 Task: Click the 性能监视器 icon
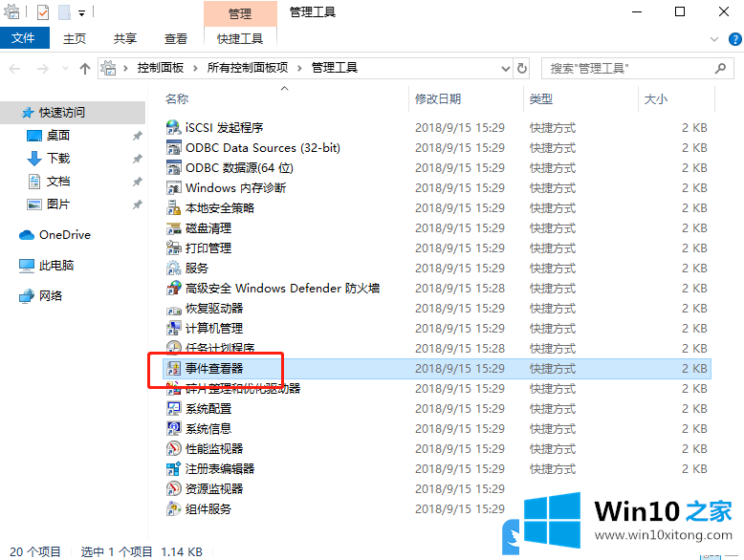(174, 448)
